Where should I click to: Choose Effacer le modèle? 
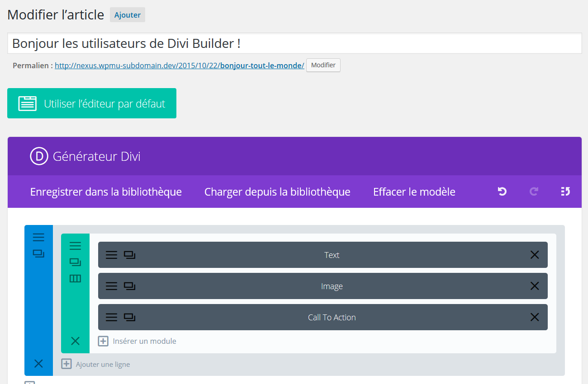[x=414, y=192]
